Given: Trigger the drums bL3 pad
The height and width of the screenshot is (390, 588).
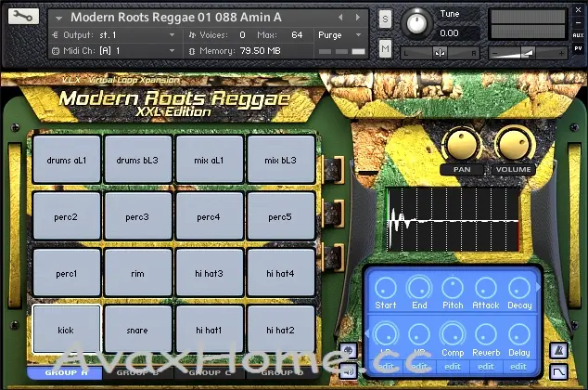Looking at the screenshot, I should click(x=137, y=160).
